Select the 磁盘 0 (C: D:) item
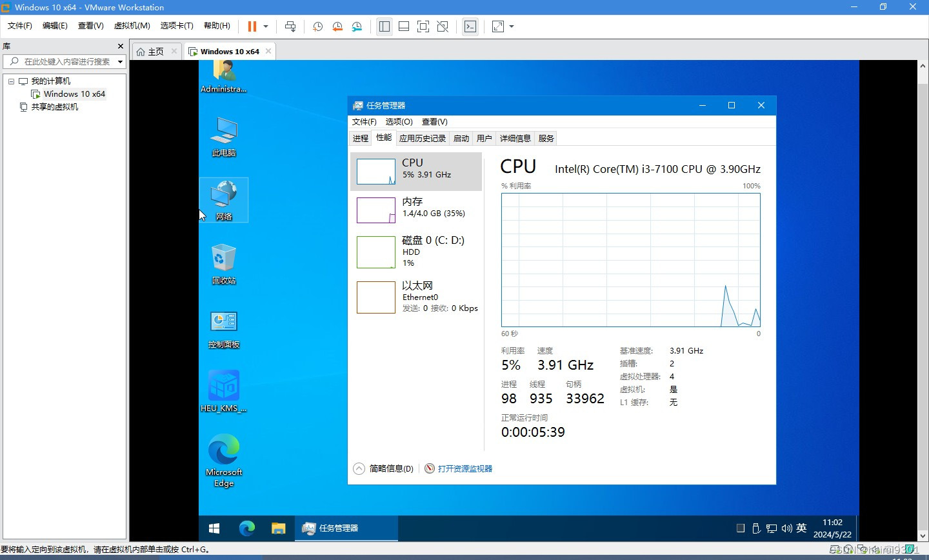This screenshot has width=929, height=560. coord(416,252)
